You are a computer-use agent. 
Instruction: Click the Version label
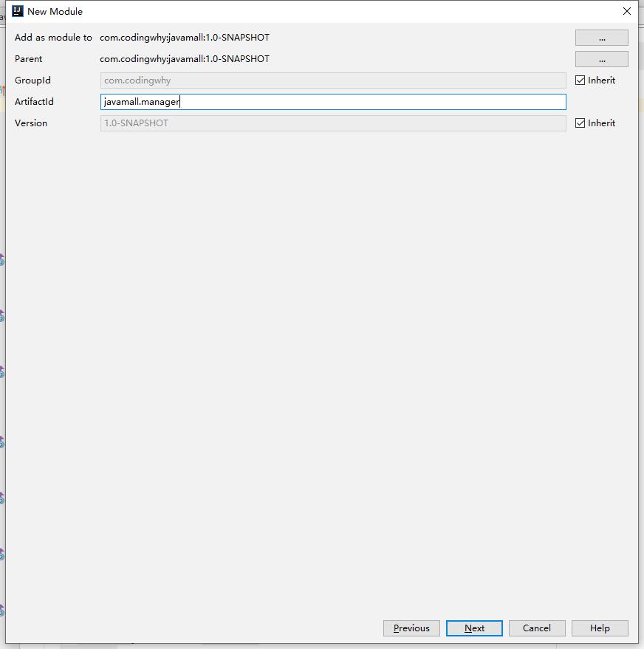point(31,123)
